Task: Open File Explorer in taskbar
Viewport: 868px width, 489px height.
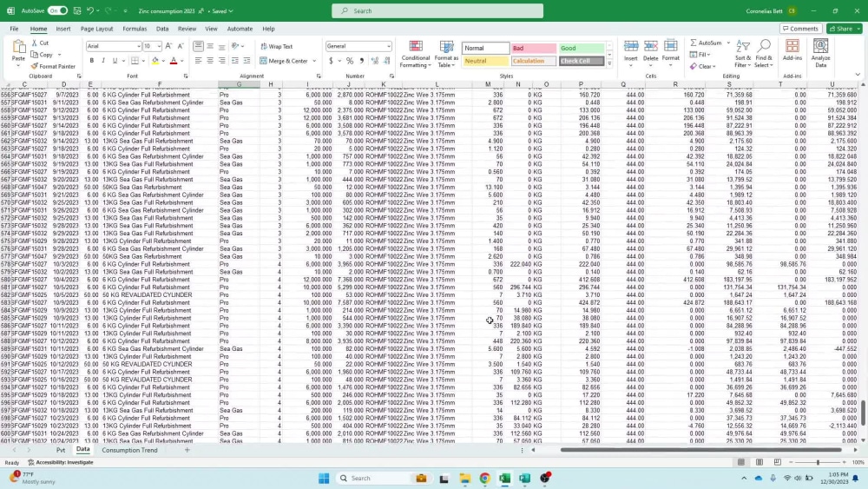Action: click(x=464, y=478)
